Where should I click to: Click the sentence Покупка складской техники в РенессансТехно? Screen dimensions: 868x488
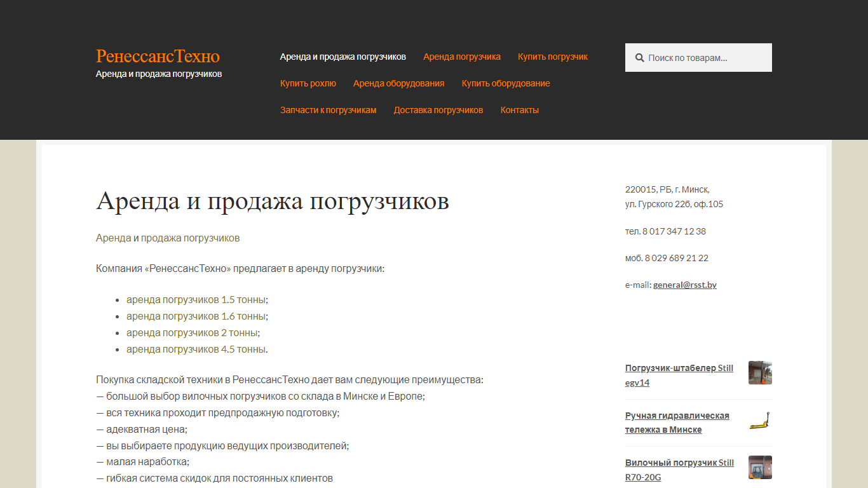(290, 379)
